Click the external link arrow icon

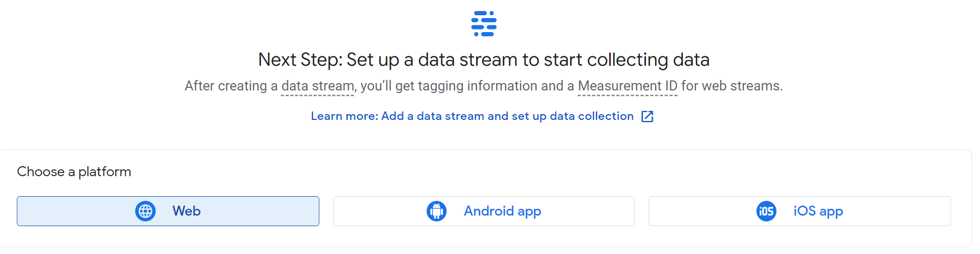tap(647, 116)
